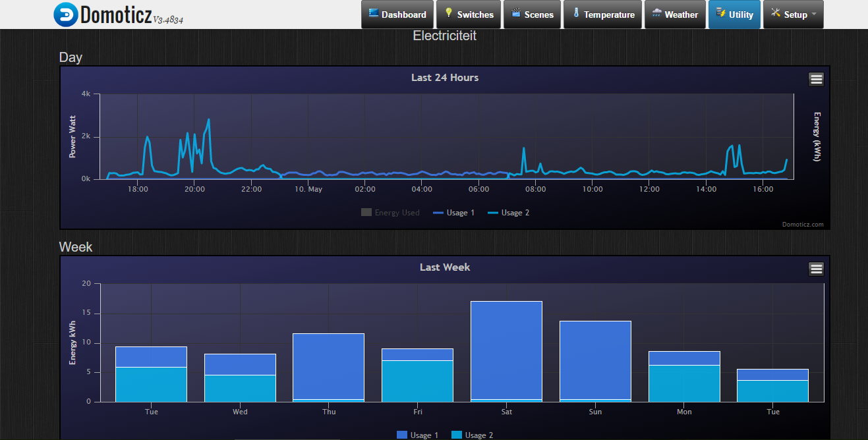Select the Usage 2 bar segment for Mon

pyautogui.click(x=684, y=383)
